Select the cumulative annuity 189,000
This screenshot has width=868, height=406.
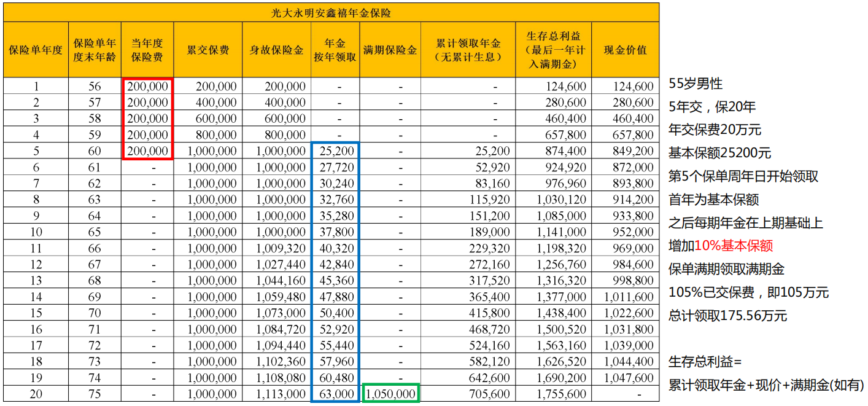(489, 232)
